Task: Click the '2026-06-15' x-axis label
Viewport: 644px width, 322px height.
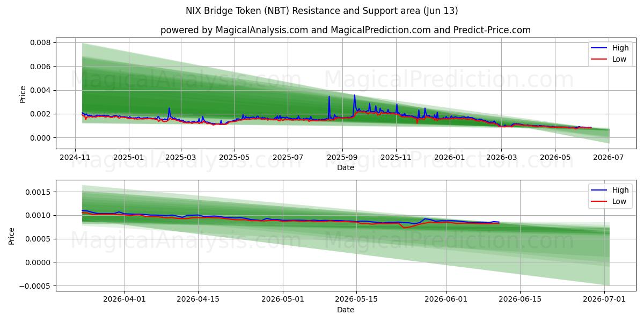Action: (519, 300)
